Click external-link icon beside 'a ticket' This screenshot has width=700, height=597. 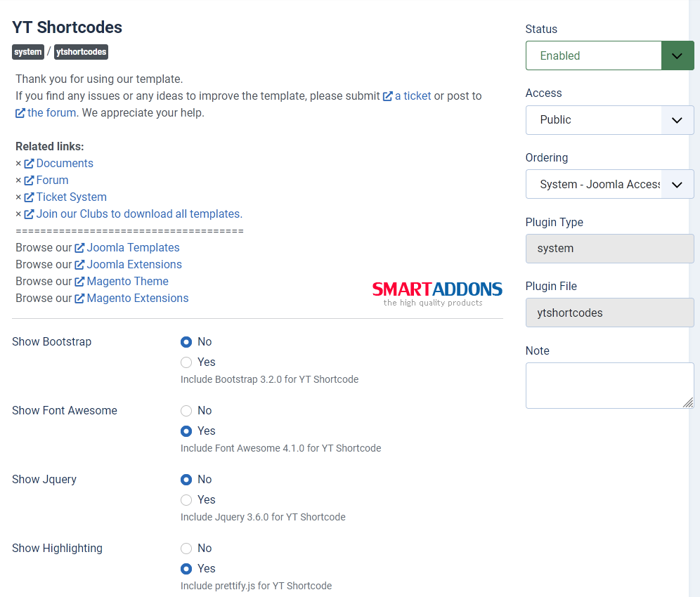(x=387, y=96)
